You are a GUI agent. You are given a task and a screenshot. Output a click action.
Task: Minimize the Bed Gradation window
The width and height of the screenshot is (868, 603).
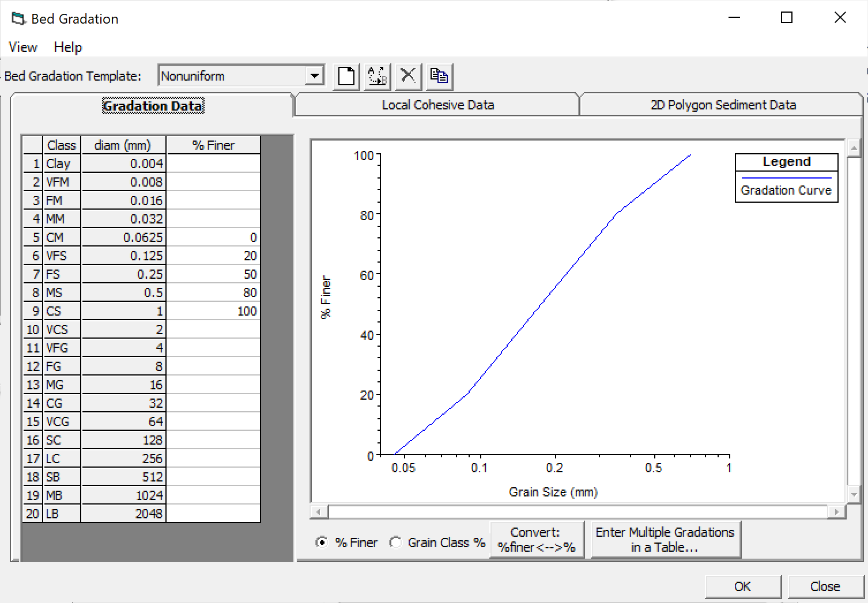click(x=734, y=17)
